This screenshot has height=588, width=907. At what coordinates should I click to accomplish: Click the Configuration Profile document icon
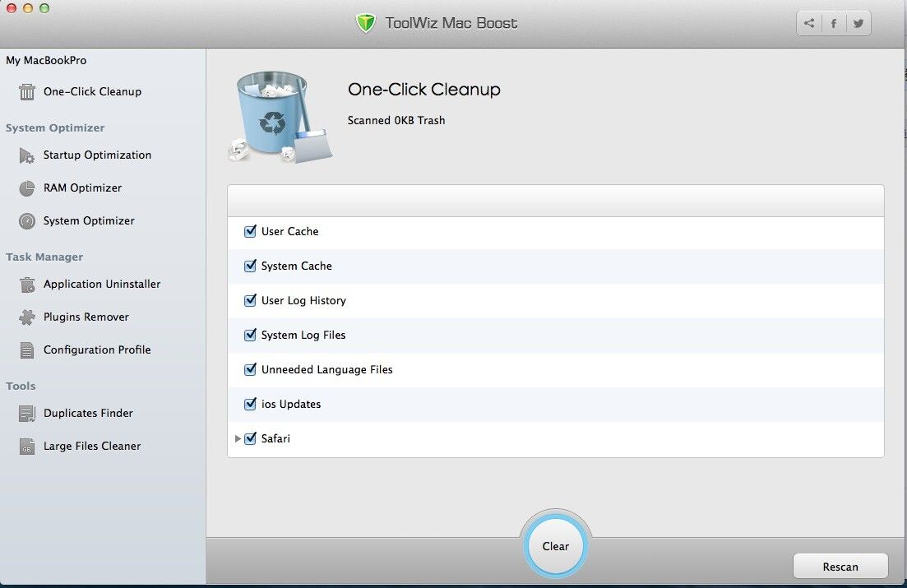[x=26, y=350]
